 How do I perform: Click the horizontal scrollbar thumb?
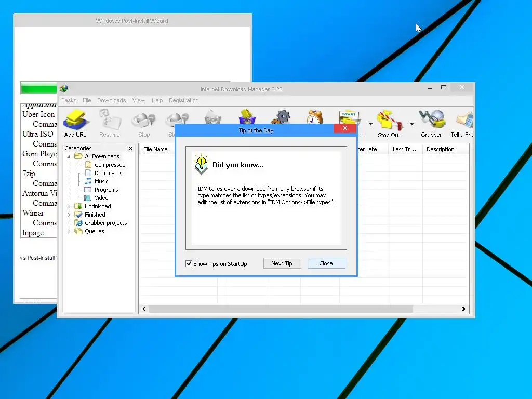click(281, 309)
